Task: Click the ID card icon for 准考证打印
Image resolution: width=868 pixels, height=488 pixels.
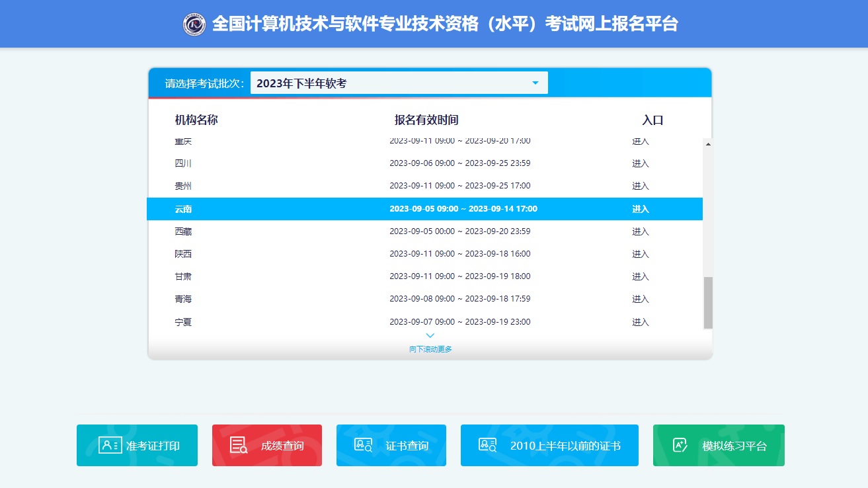Action: tap(110, 445)
